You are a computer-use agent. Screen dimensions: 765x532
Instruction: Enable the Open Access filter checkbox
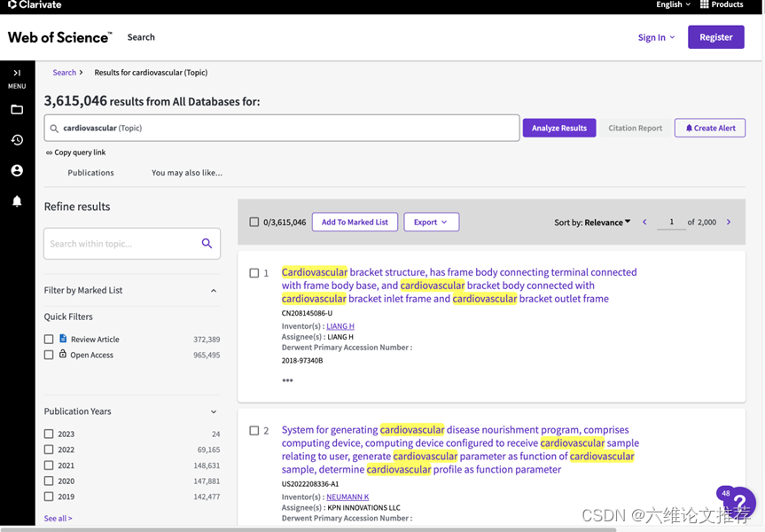click(49, 355)
